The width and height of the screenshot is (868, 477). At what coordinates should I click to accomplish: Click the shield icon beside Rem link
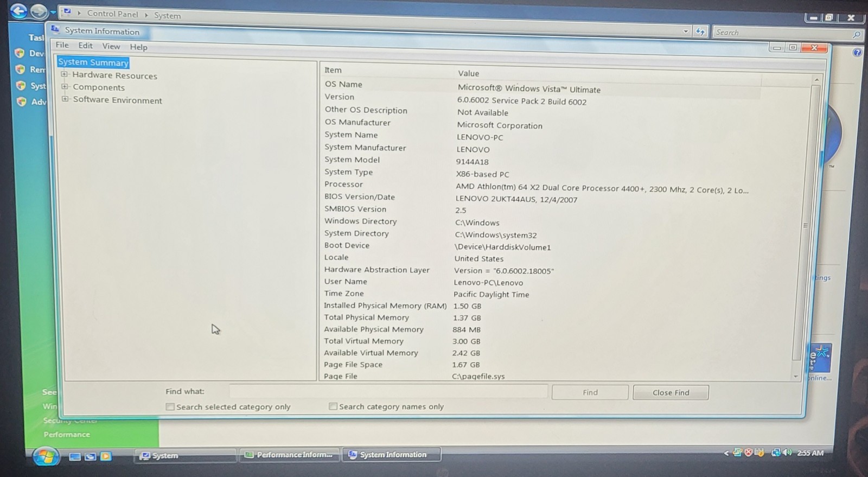(21, 69)
